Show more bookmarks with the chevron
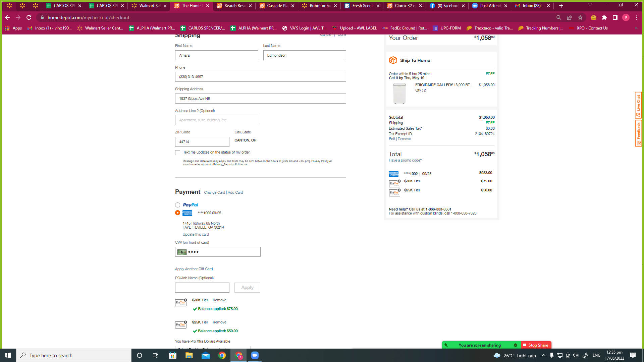This screenshot has width=644, height=362. (x=636, y=28)
